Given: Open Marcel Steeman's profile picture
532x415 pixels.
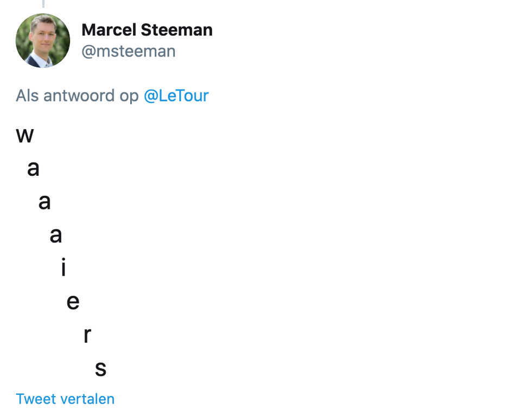Looking at the screenshot, I should point(43,41).
